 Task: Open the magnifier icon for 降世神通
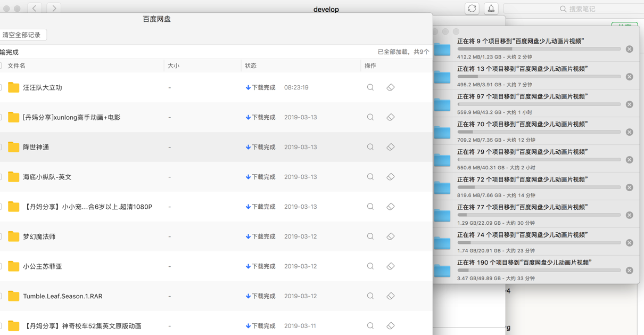tap(370, 147)
